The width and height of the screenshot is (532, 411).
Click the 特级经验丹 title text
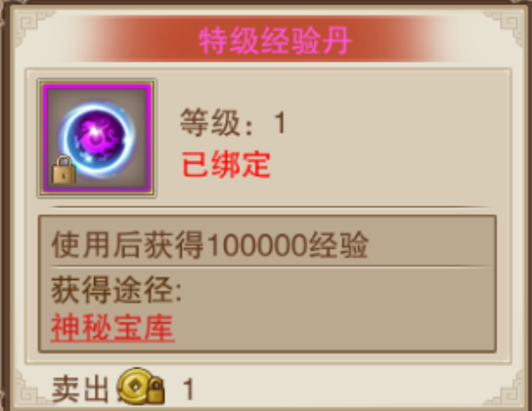(x=275, y=41)
